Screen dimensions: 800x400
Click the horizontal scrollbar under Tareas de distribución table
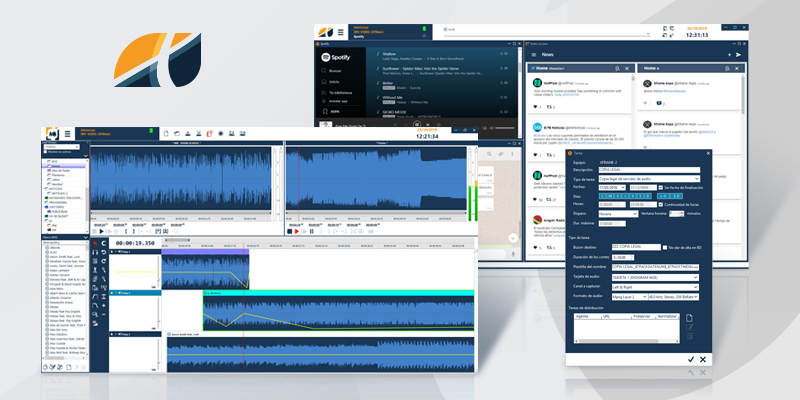627,341
